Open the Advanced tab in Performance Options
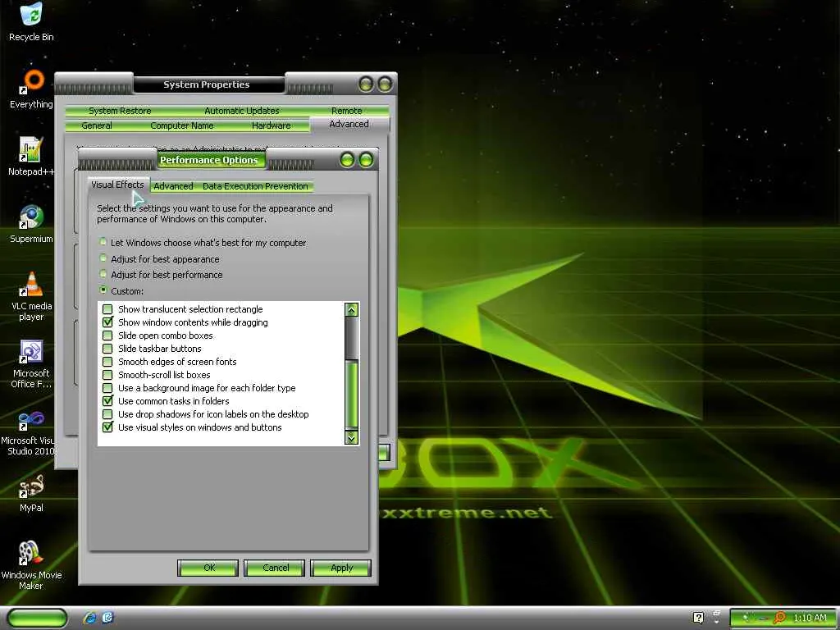840x630 pixels. 173,186
